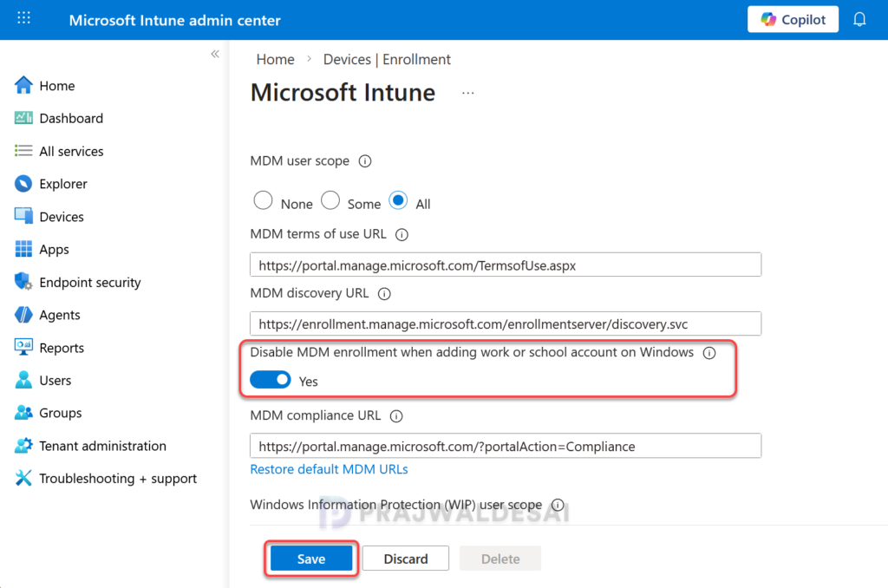
Task: Open Agents in left navigation
Action: (60, 315)
